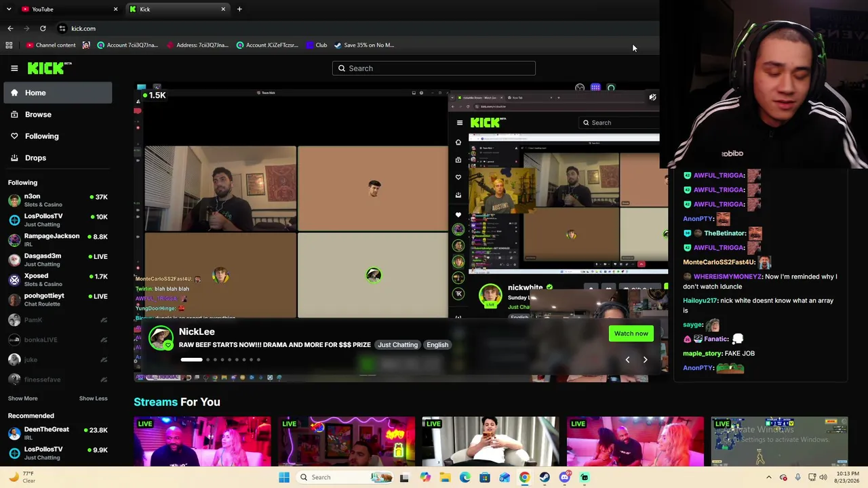Open a new browser tab
Screen dimensions: 868x488
click(x=239, y=9)
